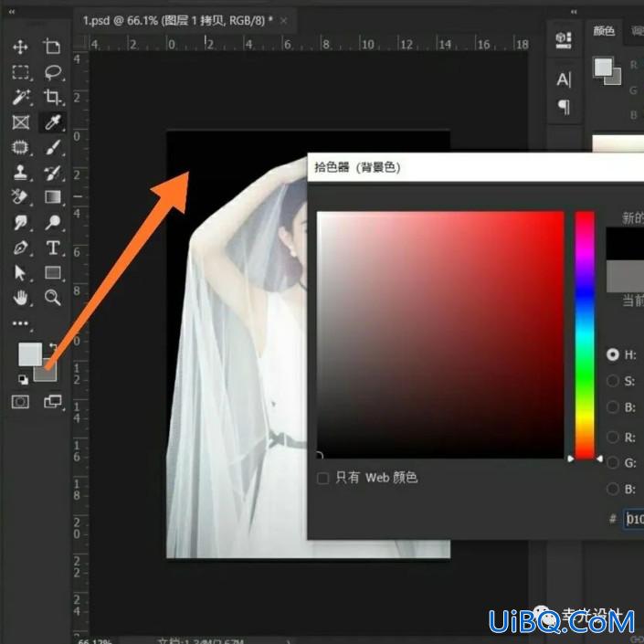Image resolution: width=644 pixels, height=644 pixels.
Task: Select the Path Selection tool
Action: 20,273
